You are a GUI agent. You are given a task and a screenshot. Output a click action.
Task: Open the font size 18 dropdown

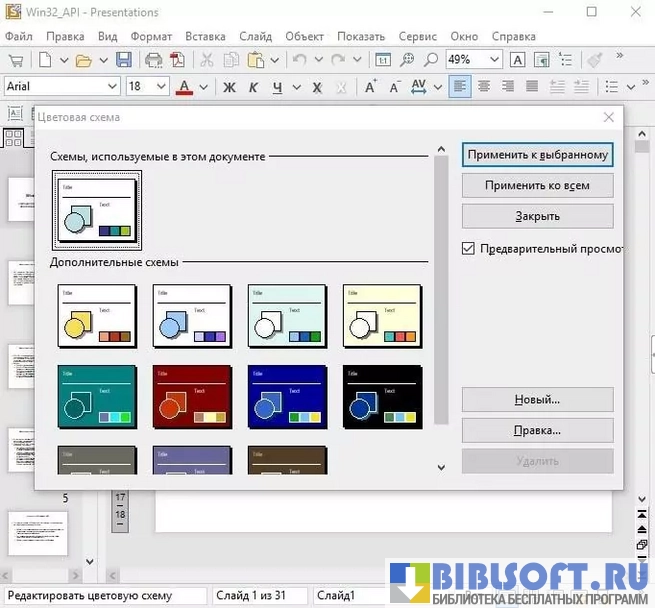[162, 87]
